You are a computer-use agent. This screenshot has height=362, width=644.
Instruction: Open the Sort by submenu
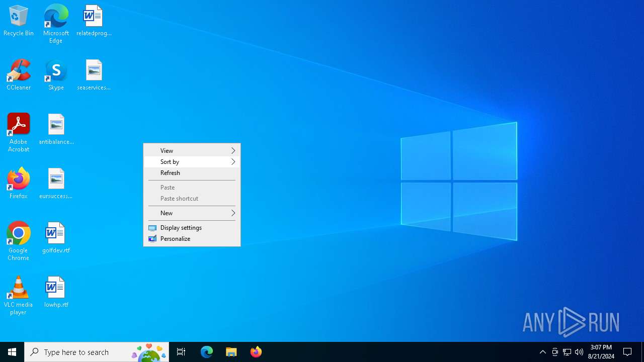(x=192, y=162)
